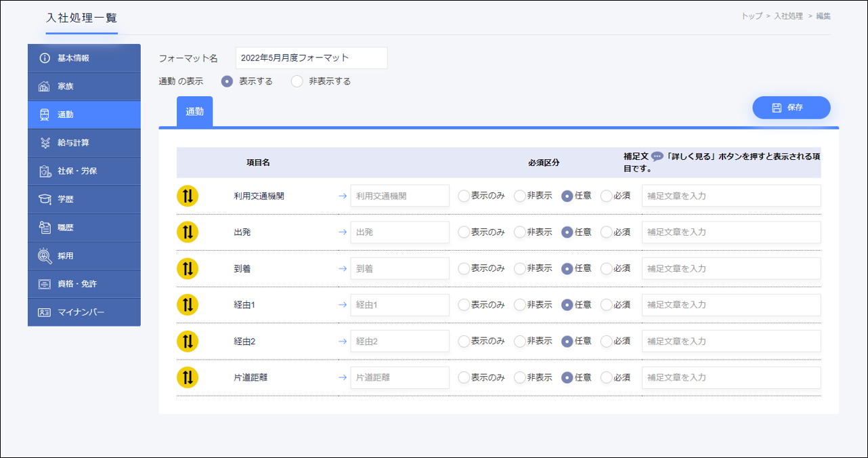Select 非表示する radio for 通勤の表示
The width and height of the screenshot is (868, 458).
(297, 81)
